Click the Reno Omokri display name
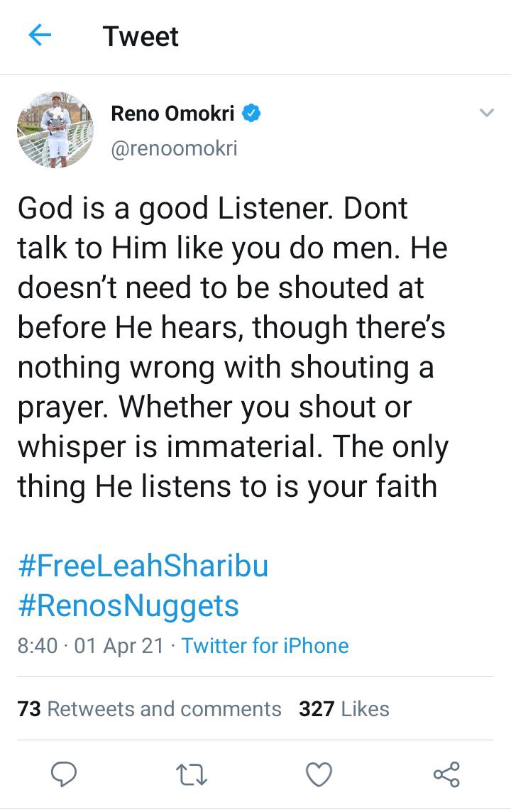Viewport: 511px width, 812px height. click(x=172, y=114)
